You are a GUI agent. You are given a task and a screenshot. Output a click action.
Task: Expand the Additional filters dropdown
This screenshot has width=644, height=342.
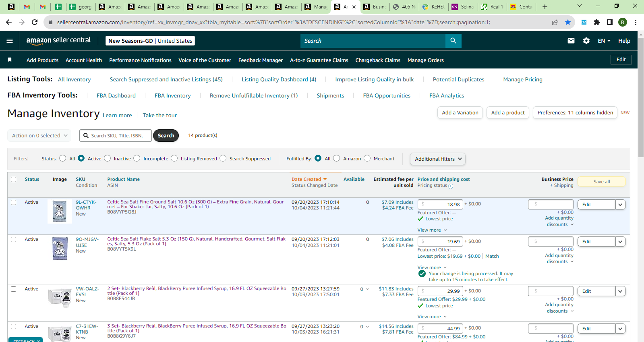(x=438, y=159)
